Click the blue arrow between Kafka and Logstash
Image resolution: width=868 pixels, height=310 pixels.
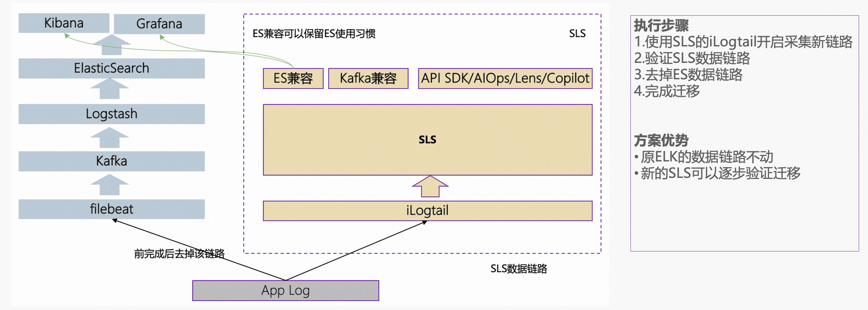pyautogui.click(x=109, y=138)
